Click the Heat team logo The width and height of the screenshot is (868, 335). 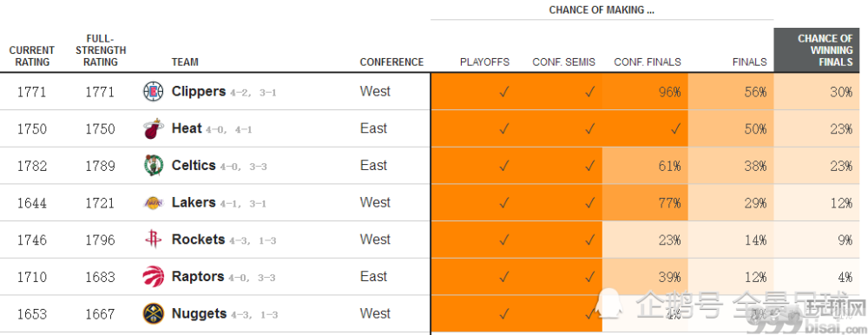tap(154, 128)
